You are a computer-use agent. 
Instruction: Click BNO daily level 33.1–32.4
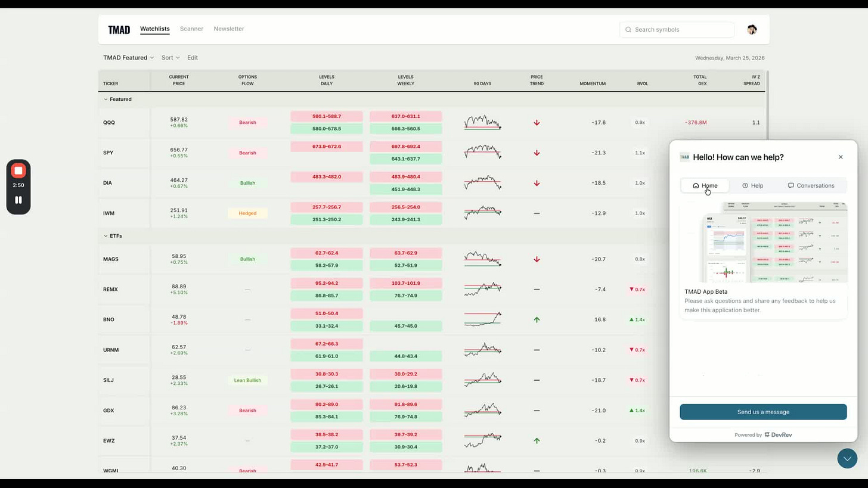point(327,326)
